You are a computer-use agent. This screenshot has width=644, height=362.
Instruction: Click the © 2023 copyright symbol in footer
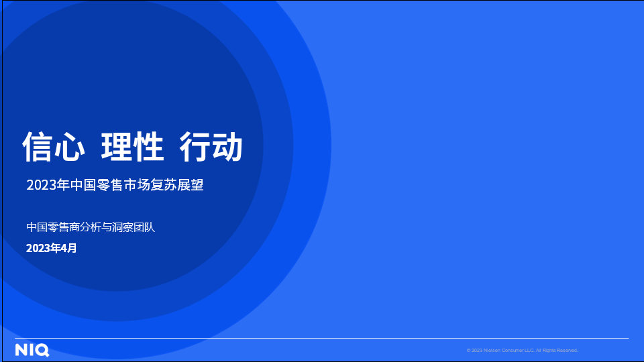point(469,351)
